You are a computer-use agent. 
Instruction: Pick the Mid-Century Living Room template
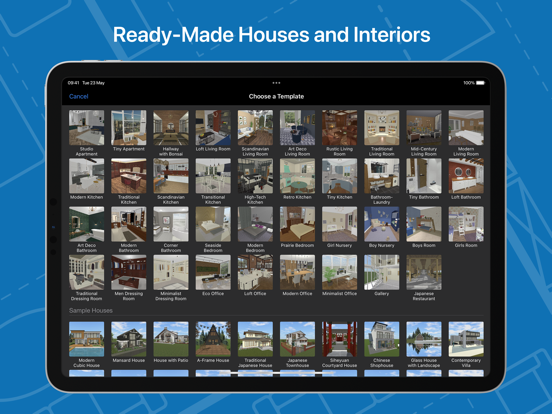[424, 127]
